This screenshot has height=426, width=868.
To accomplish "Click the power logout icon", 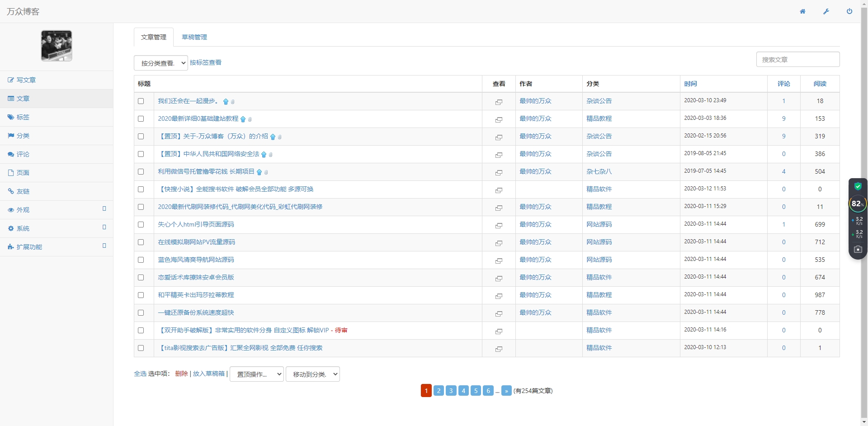I will click(x=849, y=11).
